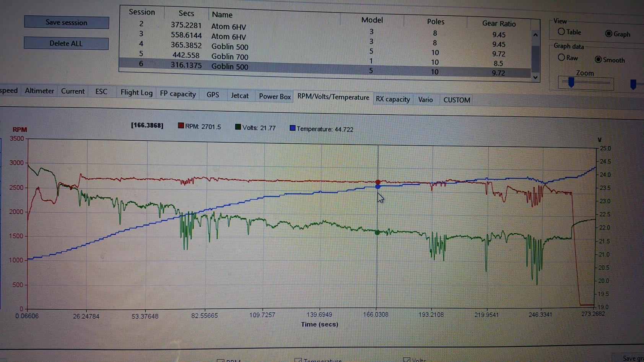Click the blue Temperature legend swatch
This screenshot has width=644, height=362.
[293, 128]
